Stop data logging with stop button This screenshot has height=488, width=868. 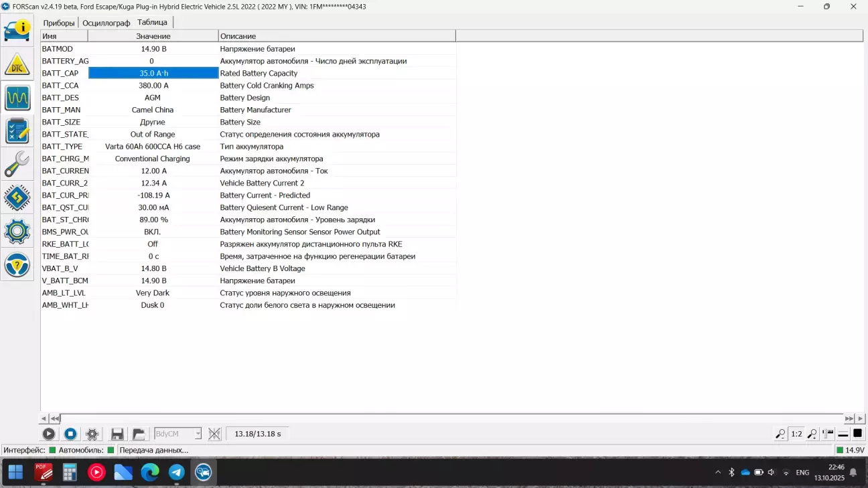tap(70, 434)
